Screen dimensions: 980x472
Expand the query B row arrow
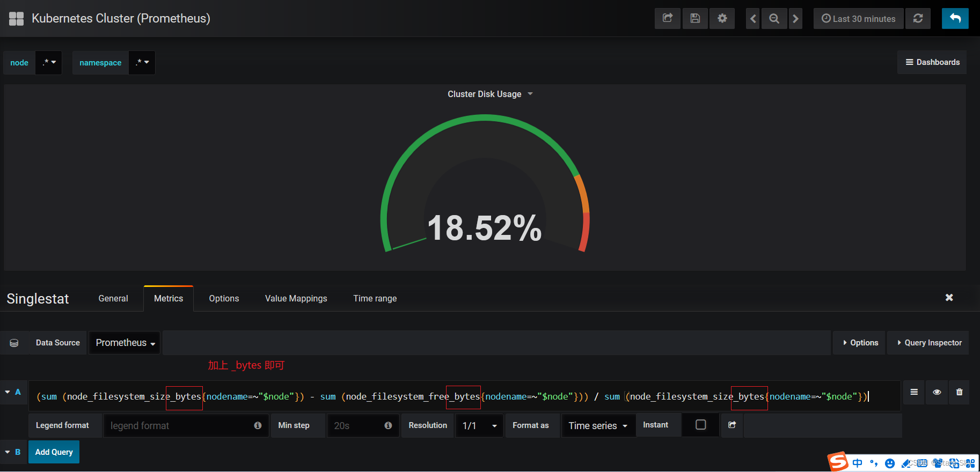(x=8, y=452)
